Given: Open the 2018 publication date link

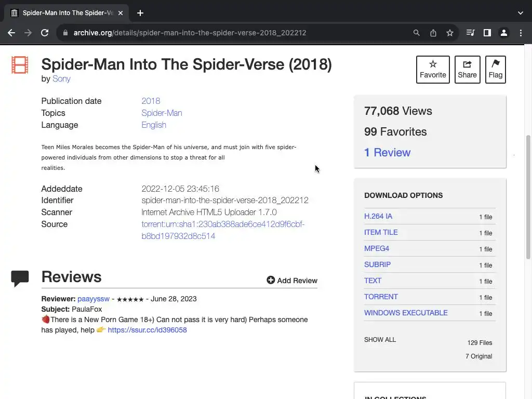Looking at the screenshot, I should pyautogui.click(x=151, y=101).
